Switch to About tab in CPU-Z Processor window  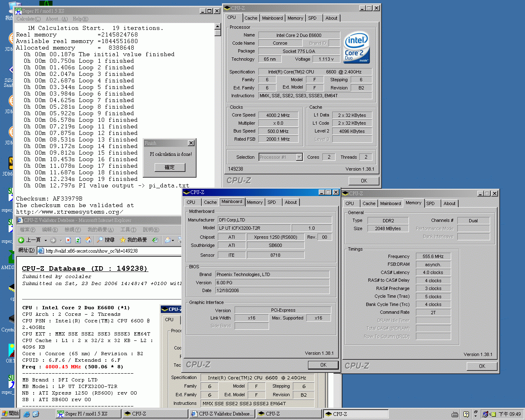[331, 18]
